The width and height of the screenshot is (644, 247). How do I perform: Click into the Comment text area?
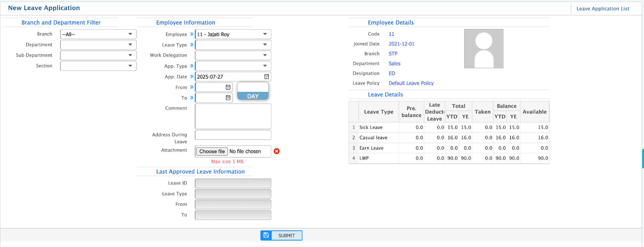tap(233, 116)
